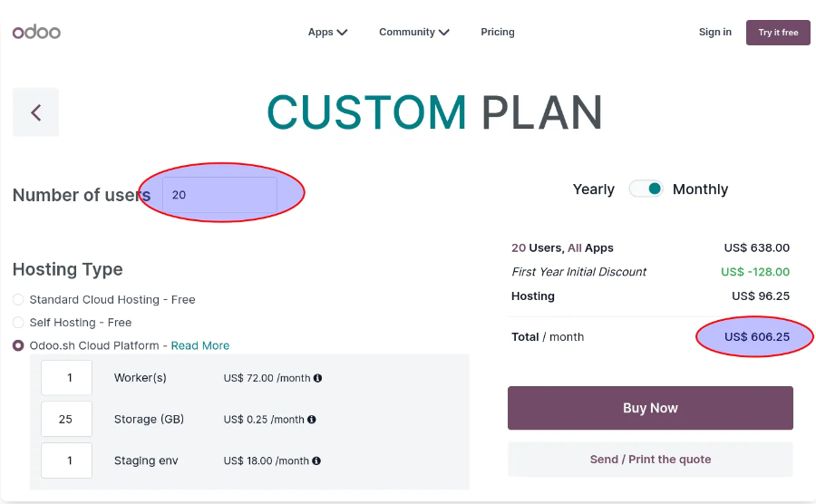Click the Number of users field

click(x=219, y=195)
